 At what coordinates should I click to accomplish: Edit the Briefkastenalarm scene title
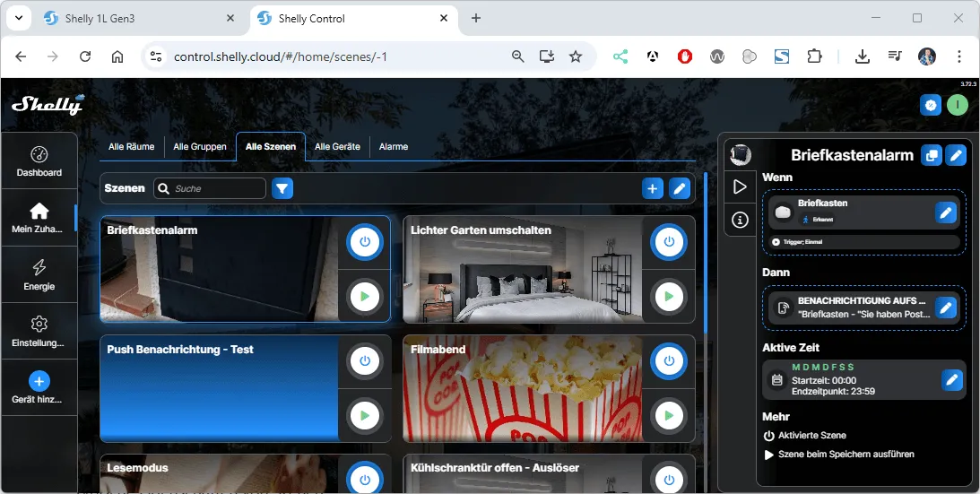[956, 155]
